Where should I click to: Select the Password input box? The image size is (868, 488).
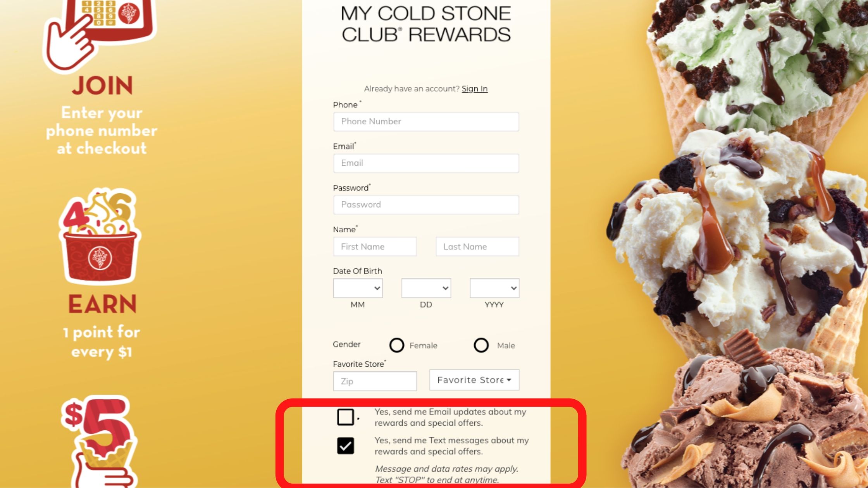(x=426, y=205)
